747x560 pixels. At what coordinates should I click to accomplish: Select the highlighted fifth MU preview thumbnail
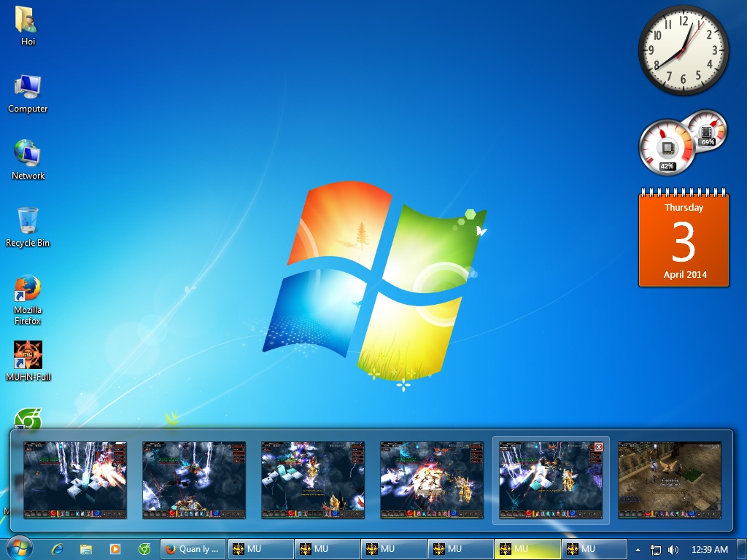[x=551, y=480]
